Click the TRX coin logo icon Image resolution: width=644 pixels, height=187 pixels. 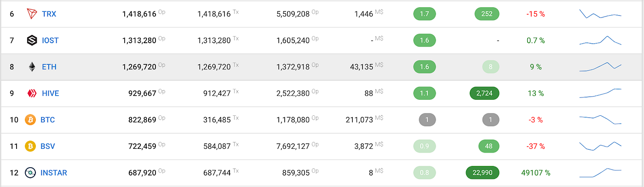coord(32,14)
